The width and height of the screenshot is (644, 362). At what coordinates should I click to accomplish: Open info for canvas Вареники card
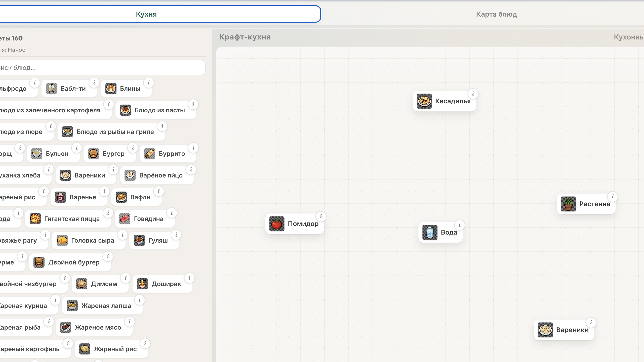click(591, 323)
